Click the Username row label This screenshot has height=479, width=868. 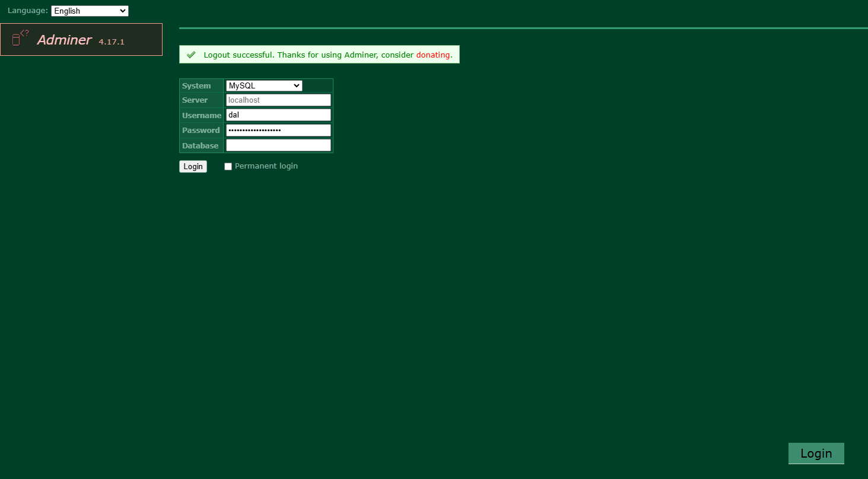(x=202, y=116)
